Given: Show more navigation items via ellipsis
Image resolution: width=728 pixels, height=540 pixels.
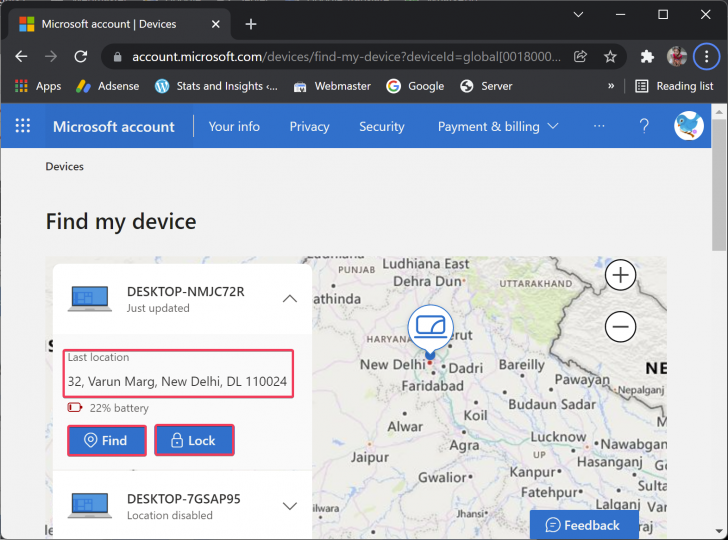Looking at the screenshot, I should pos(599,126).
